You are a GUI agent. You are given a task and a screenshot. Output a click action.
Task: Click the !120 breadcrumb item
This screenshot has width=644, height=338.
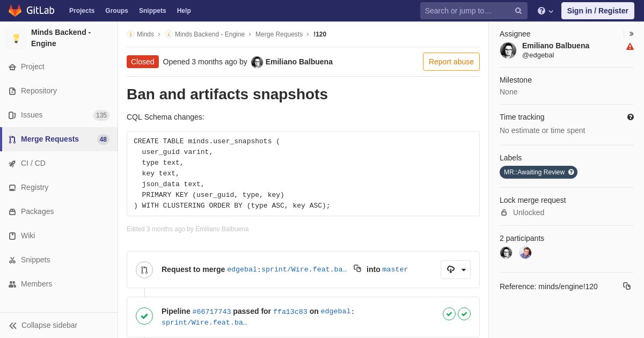[320, 34]
